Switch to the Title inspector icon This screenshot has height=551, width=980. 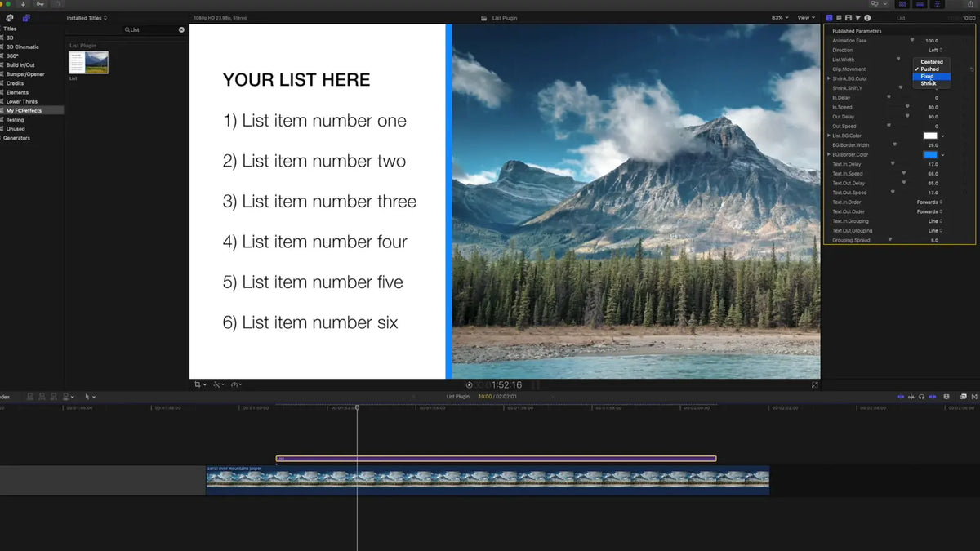pos(830,17)
